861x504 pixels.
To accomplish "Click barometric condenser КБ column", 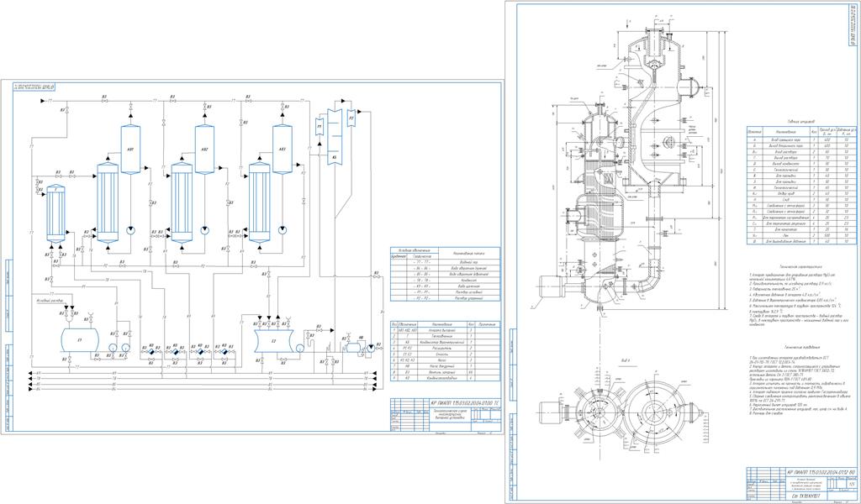I will [x=334, y=137].
